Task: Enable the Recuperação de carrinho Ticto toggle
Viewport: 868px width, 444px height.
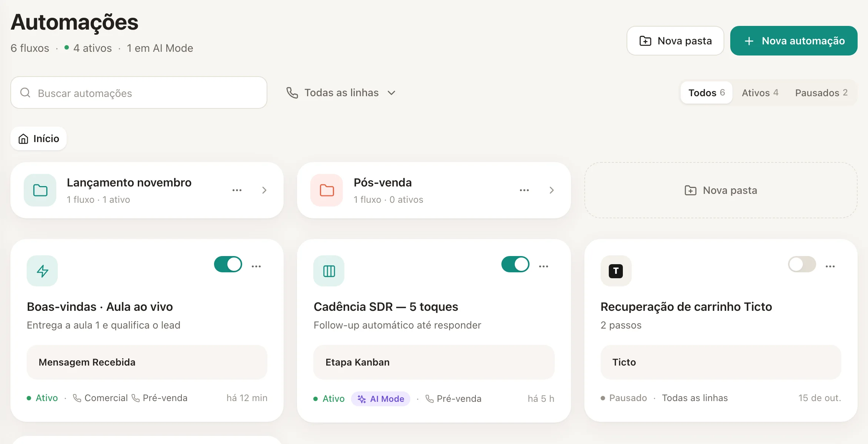Action: (802, 264)
